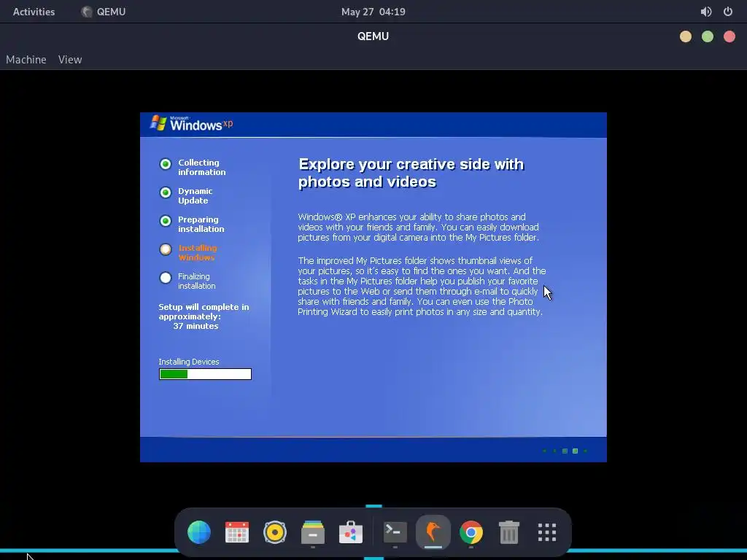Click the Windows XP logo
This screenshot has height=560, width=747.
pos(192,123)
